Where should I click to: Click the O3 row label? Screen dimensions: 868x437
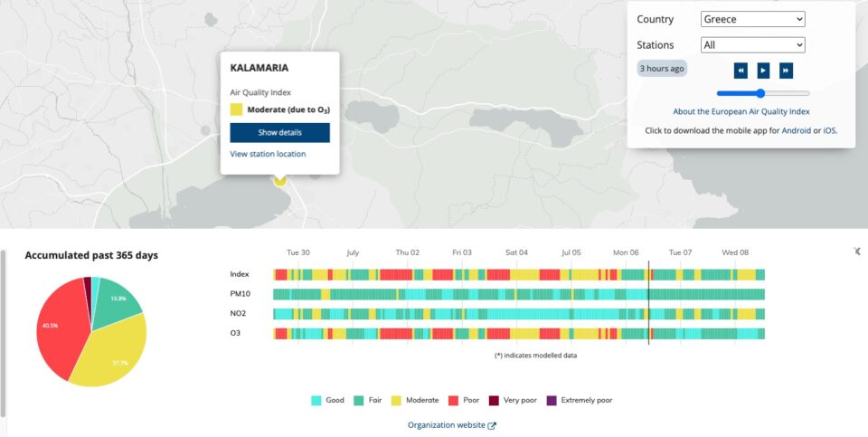[235, 334]
